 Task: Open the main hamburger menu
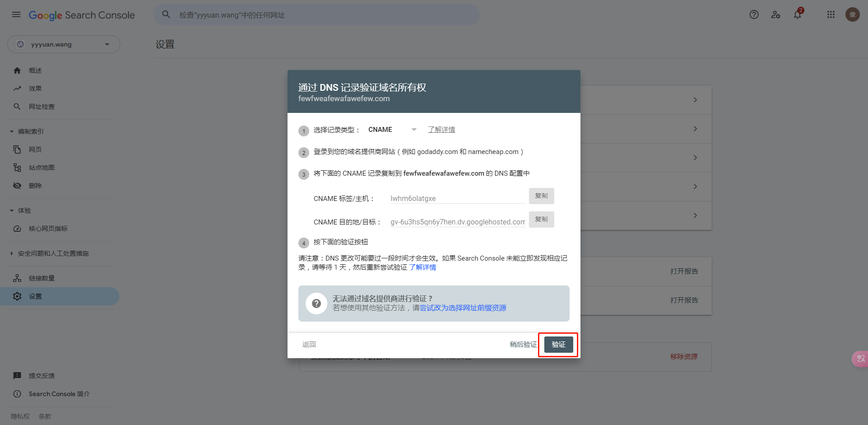tap(16, 15)
